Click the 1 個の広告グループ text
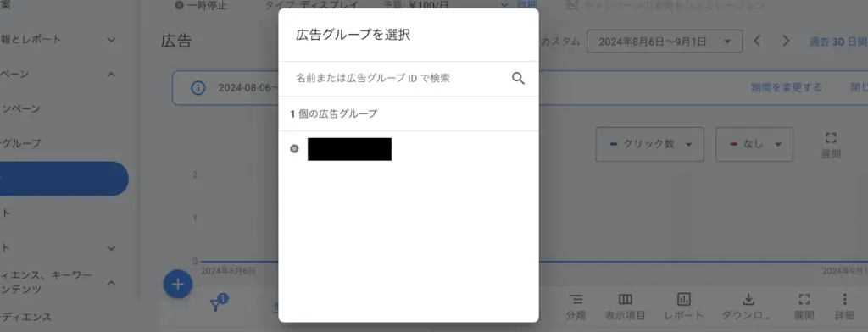Screen dimensions: 868x332 click(334, 114)
